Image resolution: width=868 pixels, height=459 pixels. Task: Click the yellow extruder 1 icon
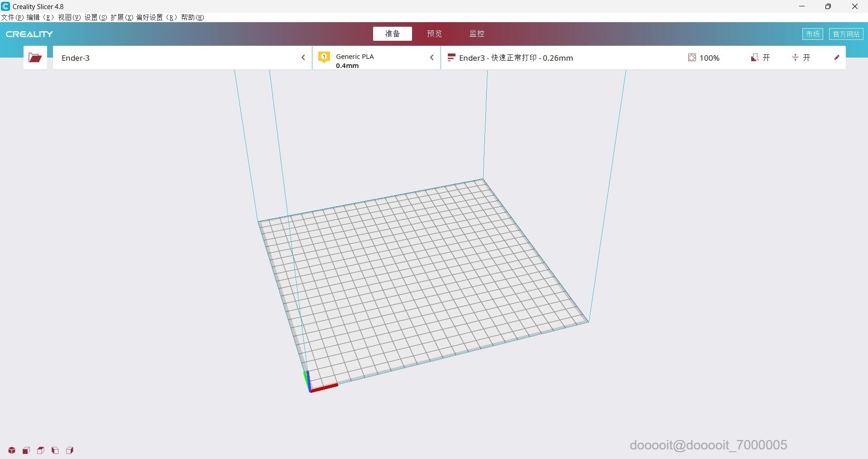tap(324, 58)
